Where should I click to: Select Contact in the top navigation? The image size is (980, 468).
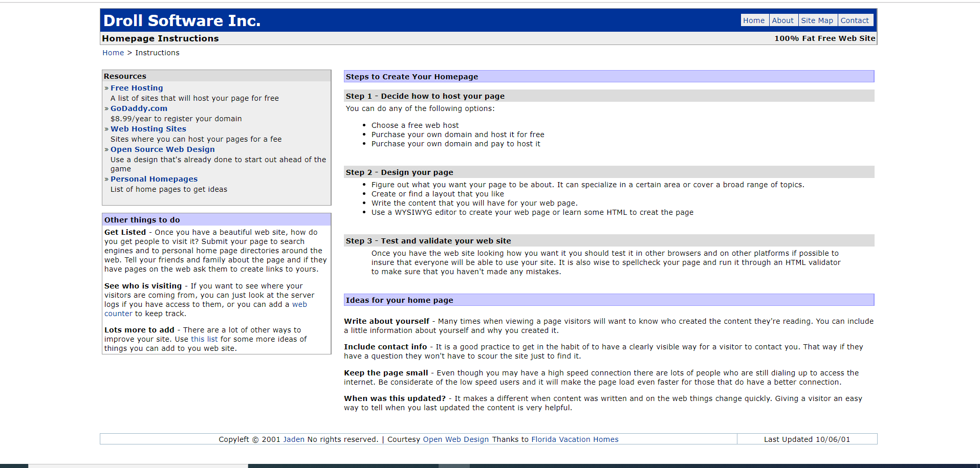point(855,20)
